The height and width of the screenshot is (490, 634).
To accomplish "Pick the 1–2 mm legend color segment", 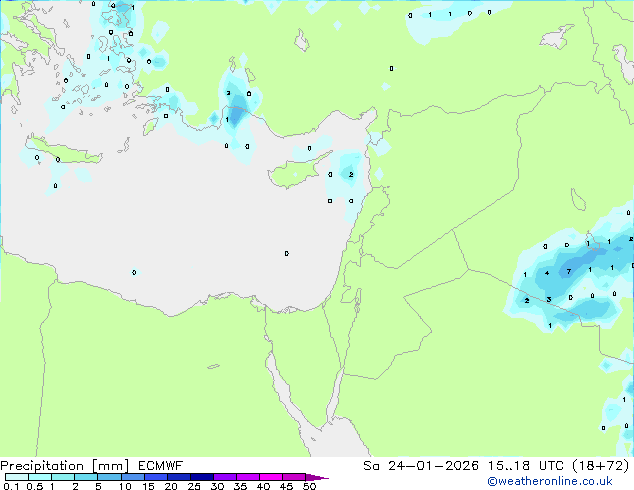I will tap(63, 477).
